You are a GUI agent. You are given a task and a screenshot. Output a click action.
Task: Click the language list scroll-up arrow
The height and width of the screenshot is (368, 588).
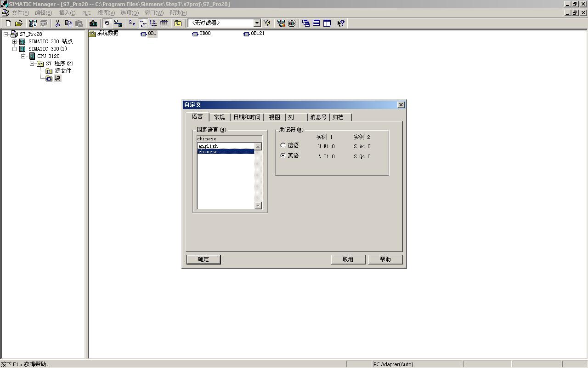tap(258, 147)
